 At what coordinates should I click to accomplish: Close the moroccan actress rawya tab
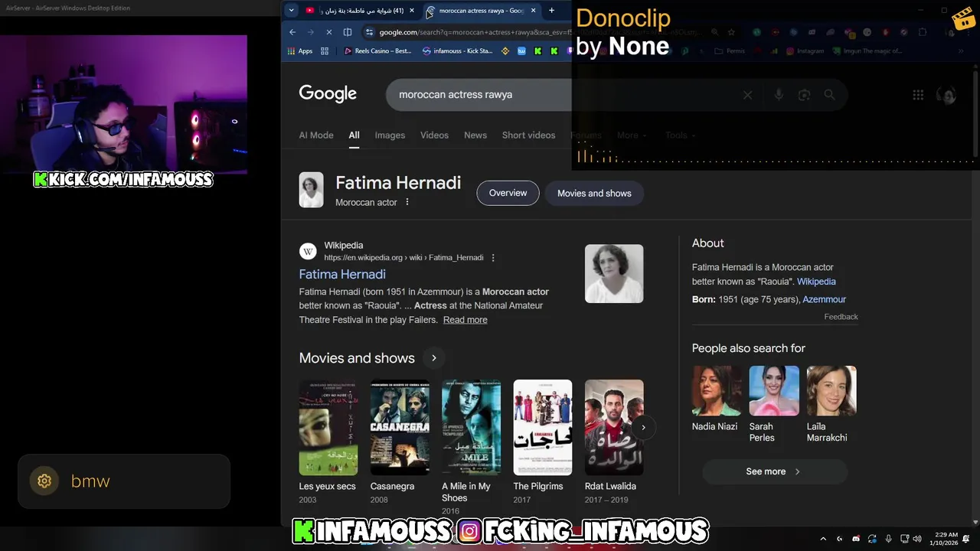pyautogui.click(x=534, y=11)
